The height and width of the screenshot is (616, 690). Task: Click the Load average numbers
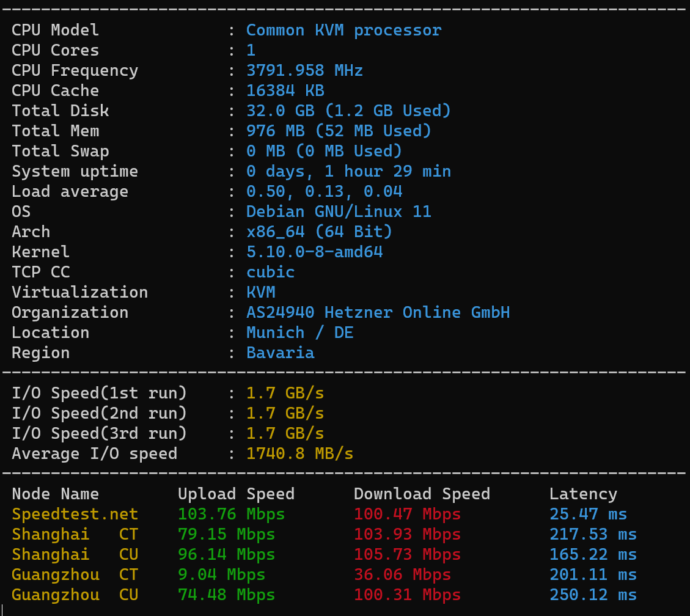[324, 191]
